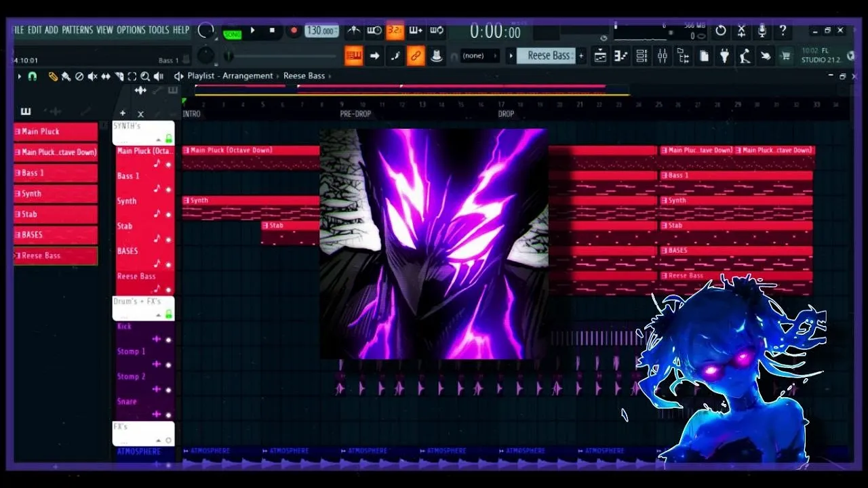Open the plugin picker plug icon
This screenshot has width=868, height=488.
(725, 56)
